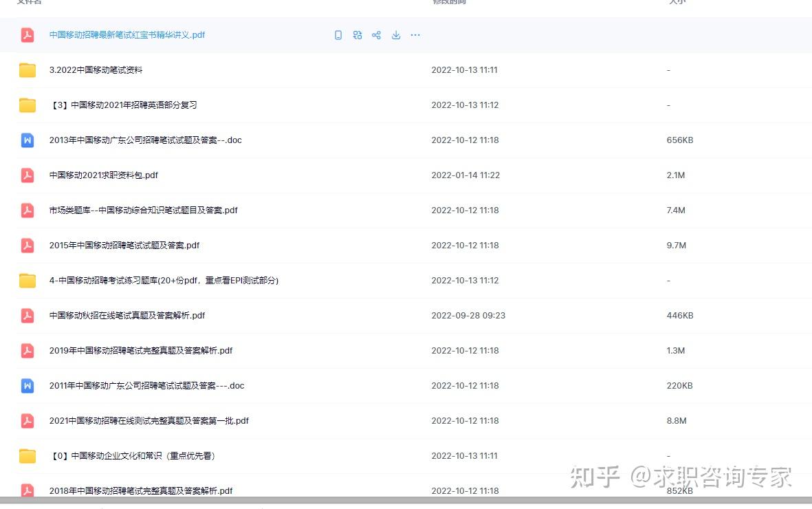The height and width of the screenshot is (509, 812).
Task: Click PDF icon of 中国移动招聘最新笔试红宝书精华讲义.pdf
Action: 28,34
